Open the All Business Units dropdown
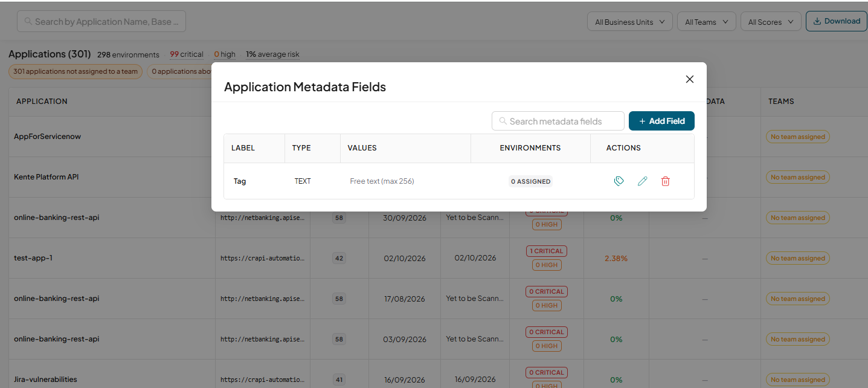Image resolution: width=868 pixels, height=388 pixels. (x=630, y=22)
